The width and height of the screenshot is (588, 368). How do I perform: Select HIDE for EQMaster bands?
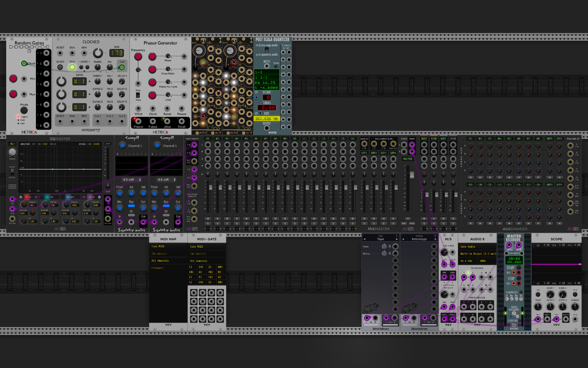89,144
